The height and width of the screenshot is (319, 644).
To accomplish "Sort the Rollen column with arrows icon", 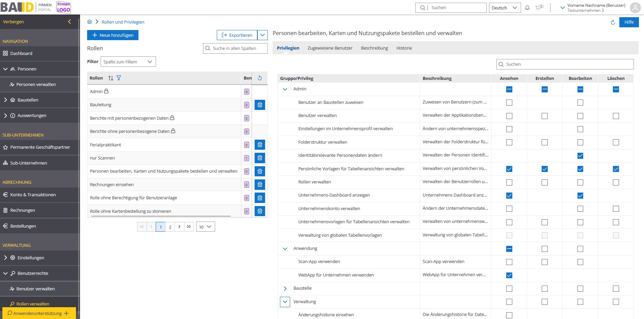I will click(111, 78).
